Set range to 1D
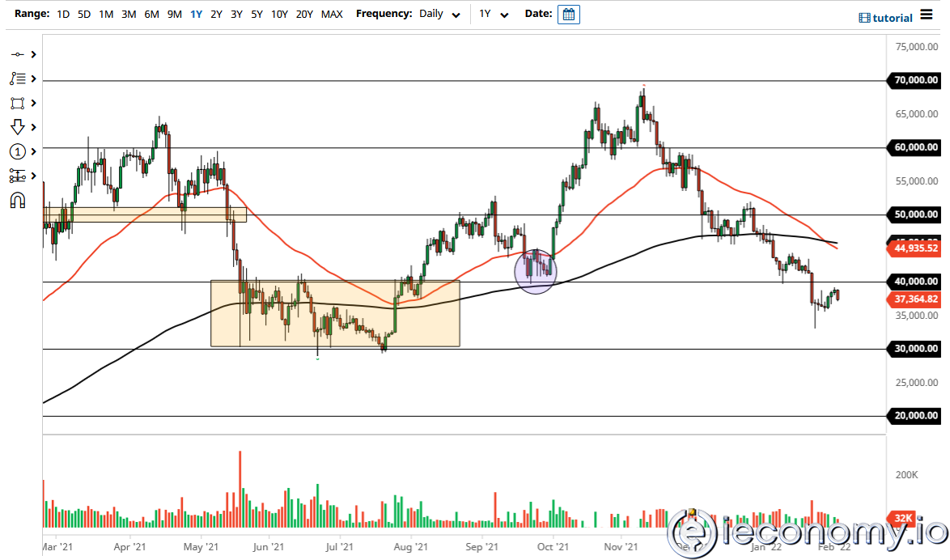The height and width of the screenshot is (560, 950). [62, 15]
